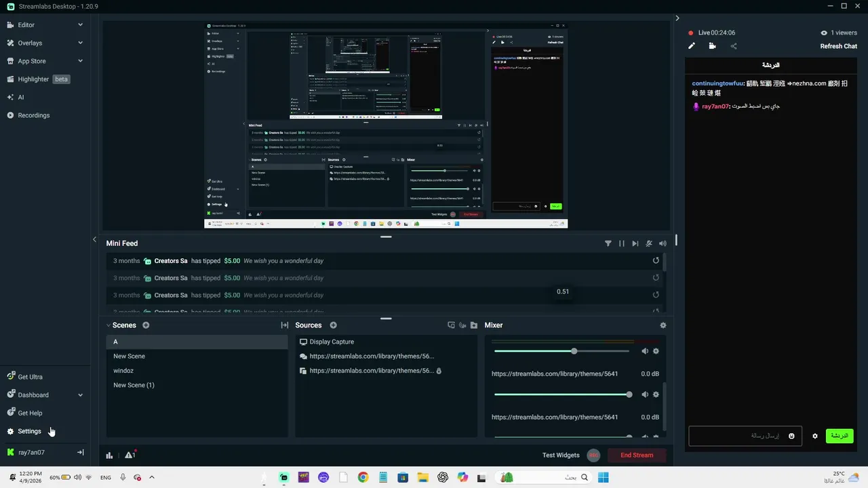Open settings for the second mixer source
Image resolution: width=868 pixels, height=488 pixels.
pyautogui.click(x=656, y=394)
